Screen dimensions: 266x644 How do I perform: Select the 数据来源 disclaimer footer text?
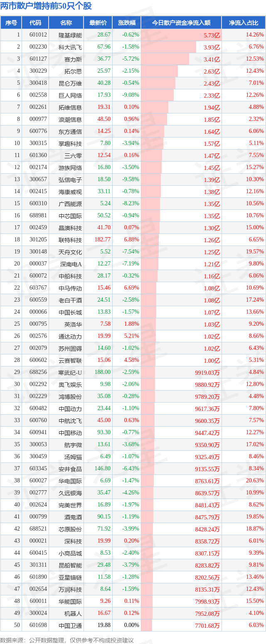click(67, 640)
